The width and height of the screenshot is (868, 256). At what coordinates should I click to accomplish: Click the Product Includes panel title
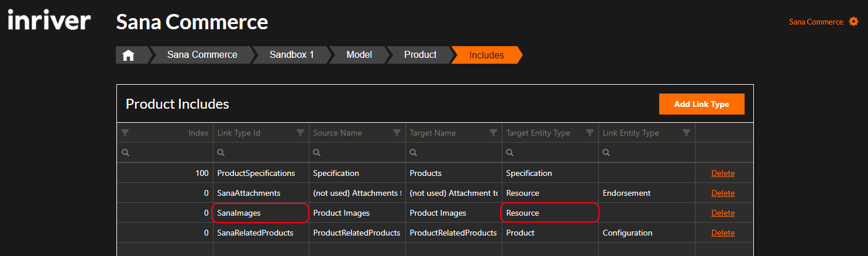tap(177, 104)
